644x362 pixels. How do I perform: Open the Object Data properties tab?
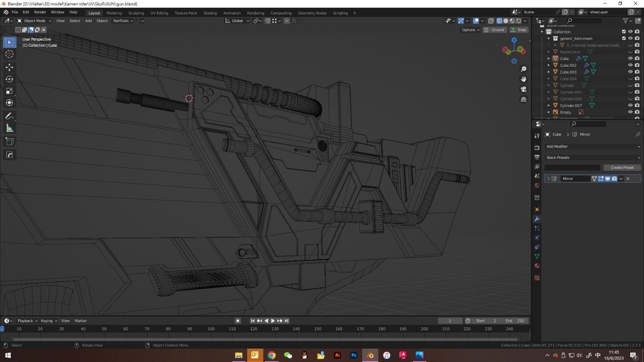click(x=537, y=257)
